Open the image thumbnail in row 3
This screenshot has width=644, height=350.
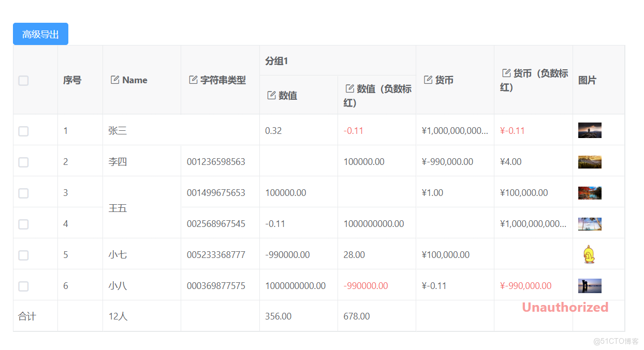(590, 193)
